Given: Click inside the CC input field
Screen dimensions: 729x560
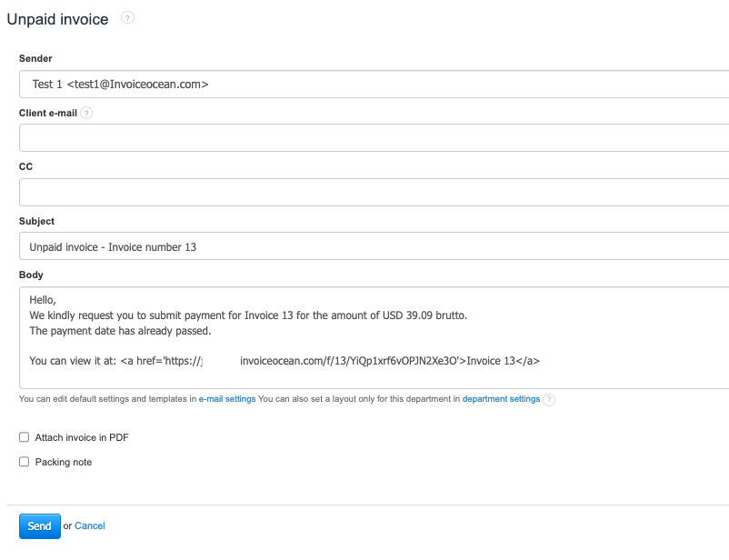Looking at the screenshot, I should click(374, 193).
